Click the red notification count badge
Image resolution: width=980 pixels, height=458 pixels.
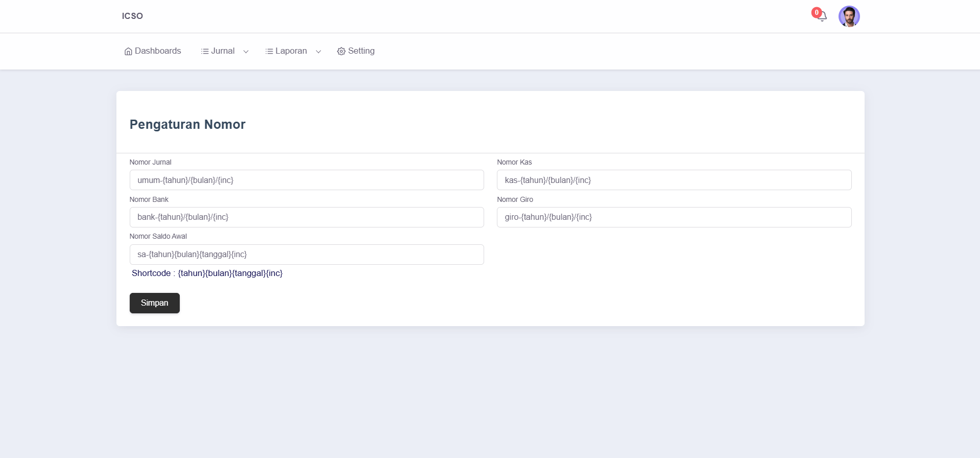point(817,13)
